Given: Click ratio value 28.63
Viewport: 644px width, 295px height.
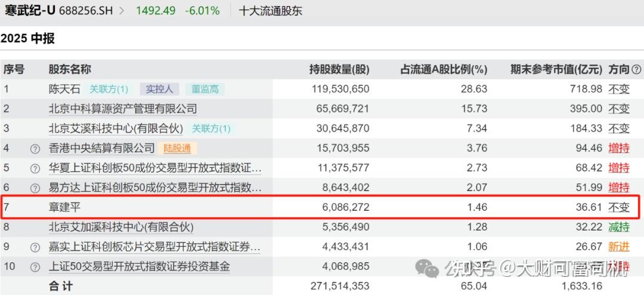Looking at the screenshot, I should pos(473,89).
